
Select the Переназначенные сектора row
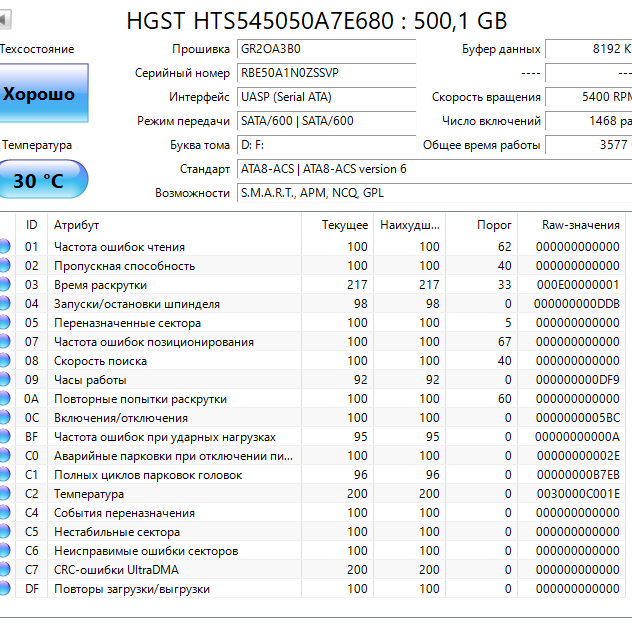tap(312, 322)
